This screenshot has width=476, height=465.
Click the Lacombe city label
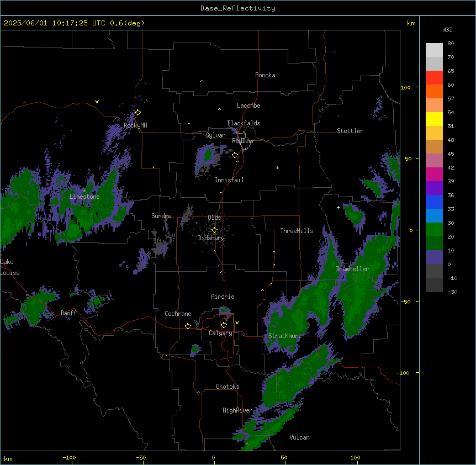(x=248, y=105)
